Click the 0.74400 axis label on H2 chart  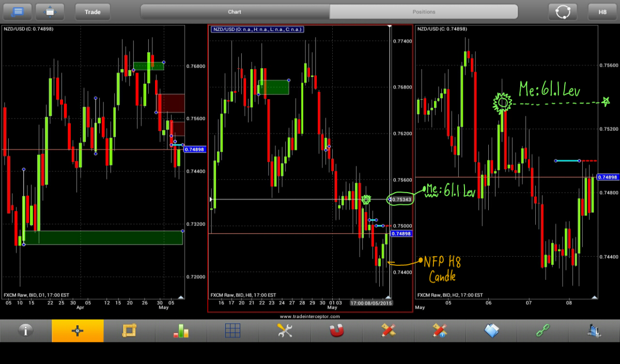tap(608, 257)
